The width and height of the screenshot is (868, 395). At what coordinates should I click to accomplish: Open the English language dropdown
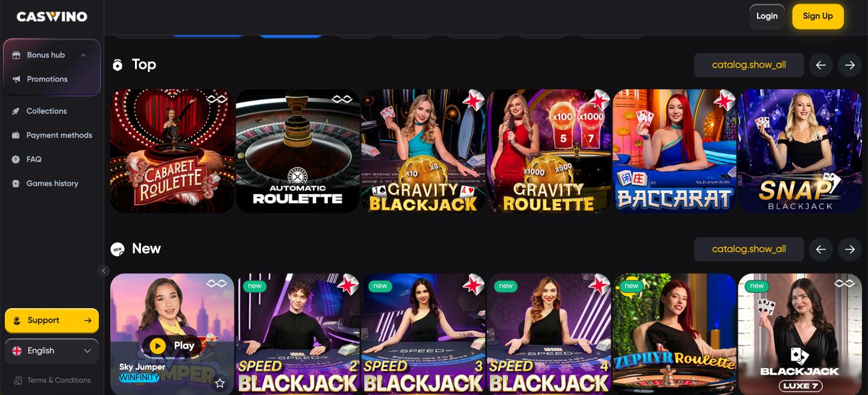(52, 350)
